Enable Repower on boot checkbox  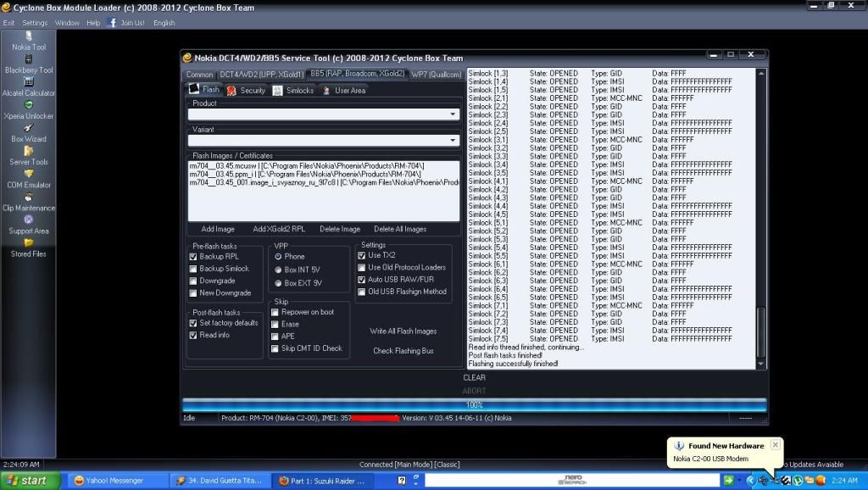coord(275,313)
